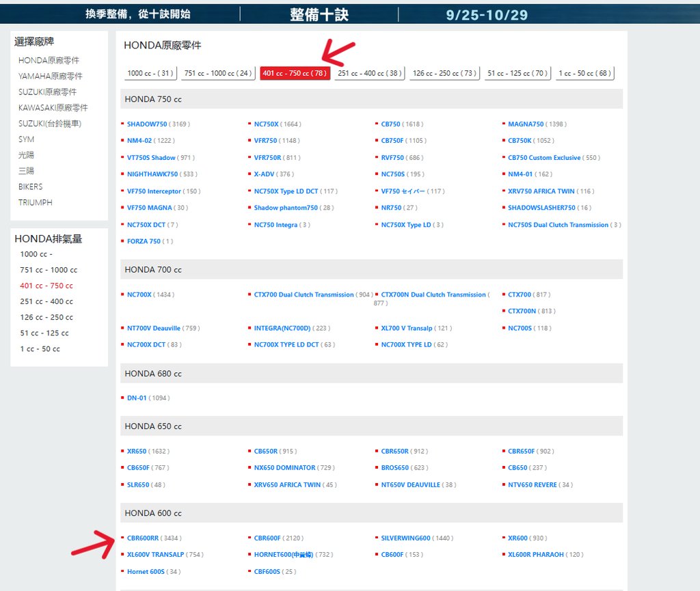The width and height of the screenshot is (700, 591).
Task: Select the 1000 cc - (31) displacement tab
Action: pyautogui.click(x=150, y=73)
